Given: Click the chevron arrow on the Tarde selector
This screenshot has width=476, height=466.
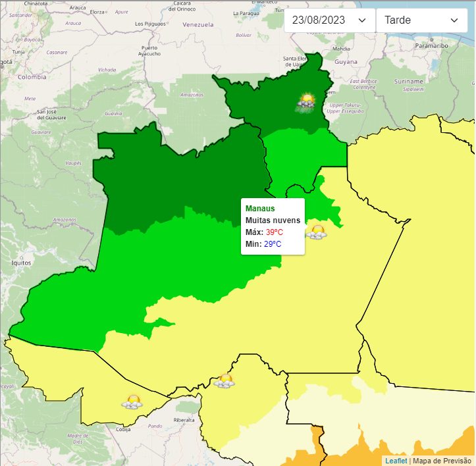Looking at the screenshot, I should [x=454, y=20].
